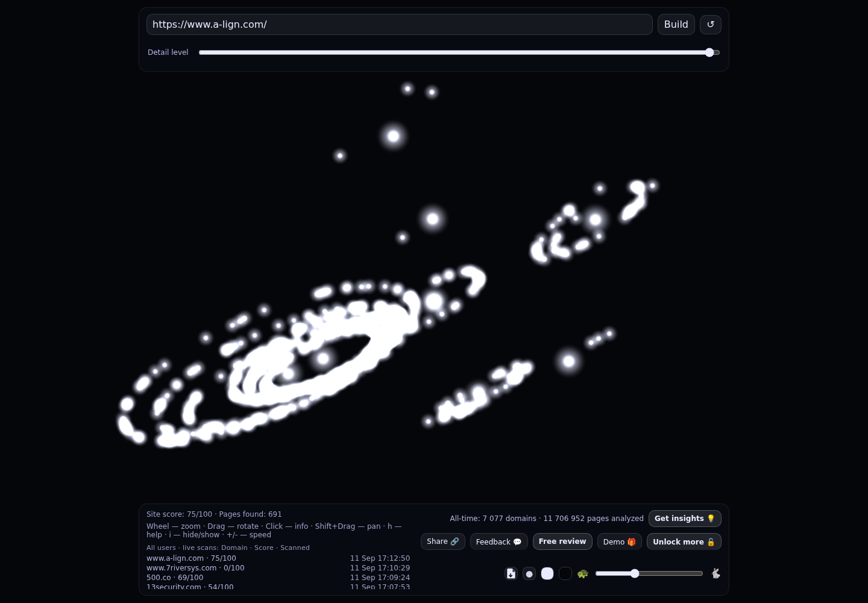This screenshot has width=868, height=603.
Task: Focus the URL input field
Action: 400,25
